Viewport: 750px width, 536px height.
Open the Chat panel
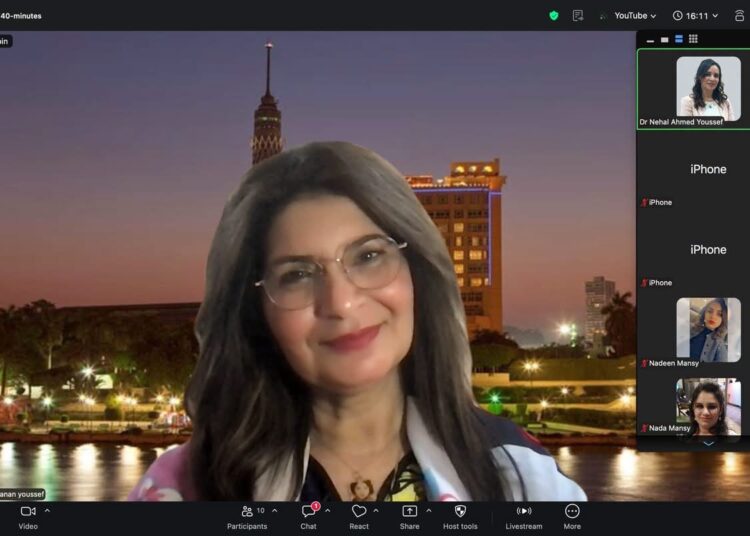(309, 517)
